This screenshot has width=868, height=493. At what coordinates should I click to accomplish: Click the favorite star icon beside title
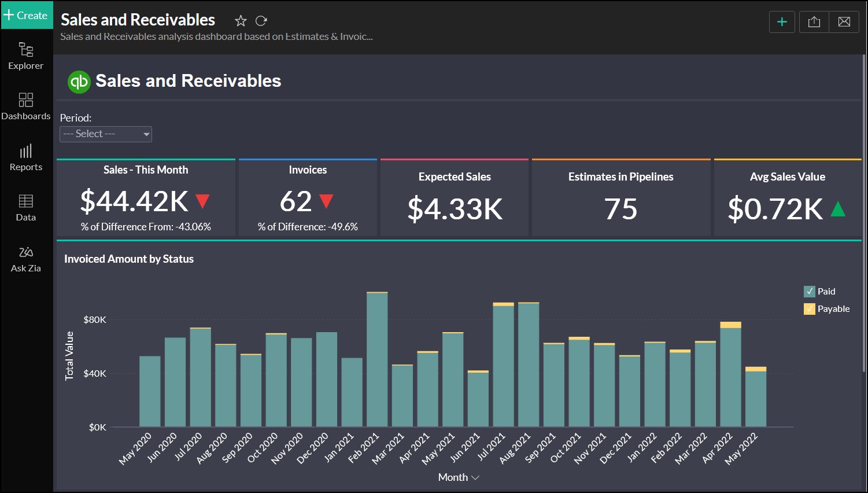[x=241, y=21]
